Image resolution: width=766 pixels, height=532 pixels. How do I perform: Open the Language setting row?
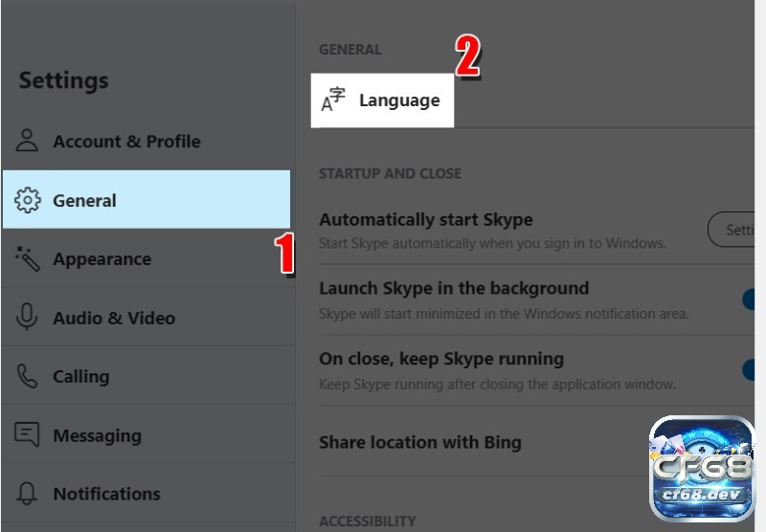[382, 100]
